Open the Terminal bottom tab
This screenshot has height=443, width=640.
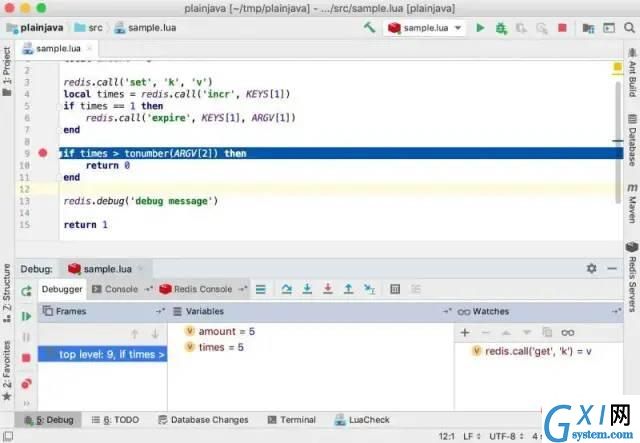point(292,420)
